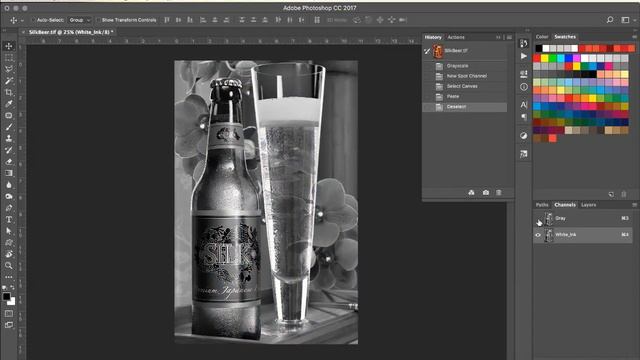Select the SilkBeer.tif document tab
This screenshot has width=640, height=360.
point(71,32)
